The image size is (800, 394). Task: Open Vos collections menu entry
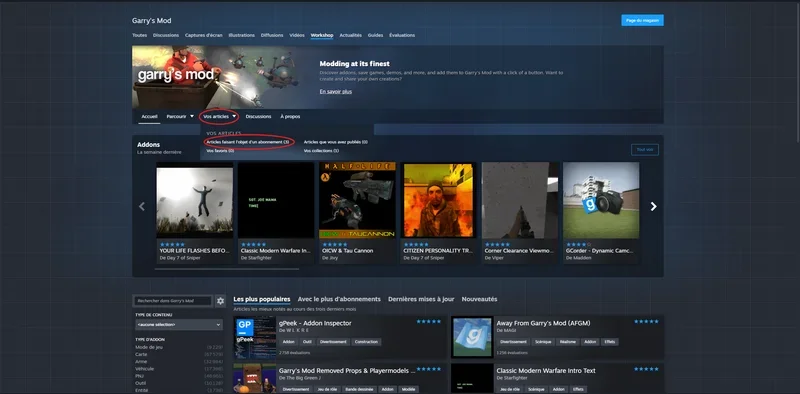point(321,151)
